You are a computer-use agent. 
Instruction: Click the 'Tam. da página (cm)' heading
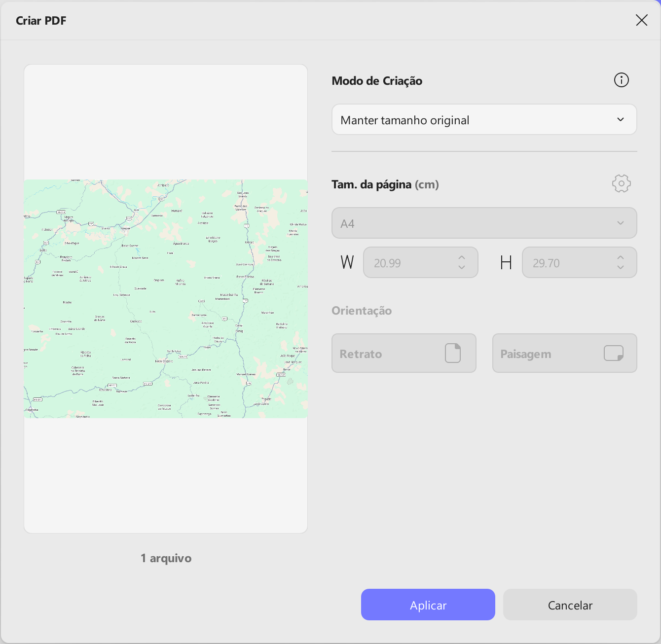(385, 184)
